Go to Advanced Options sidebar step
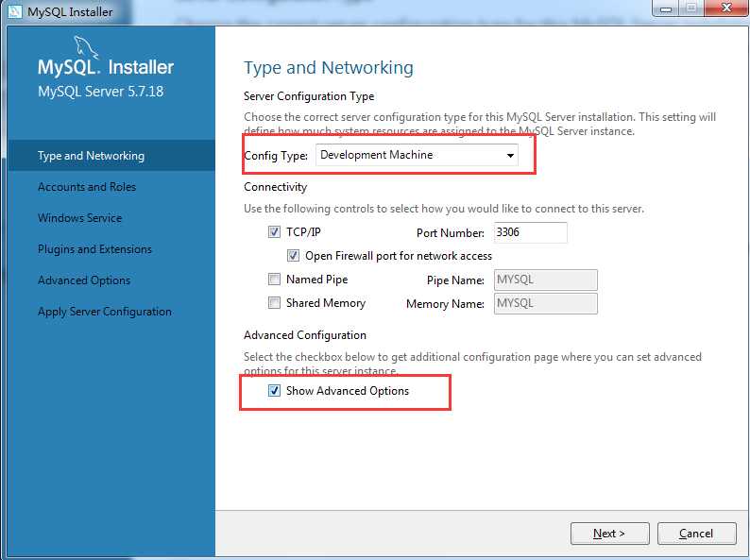Screen dimensions: 750x560 point(84,280)
